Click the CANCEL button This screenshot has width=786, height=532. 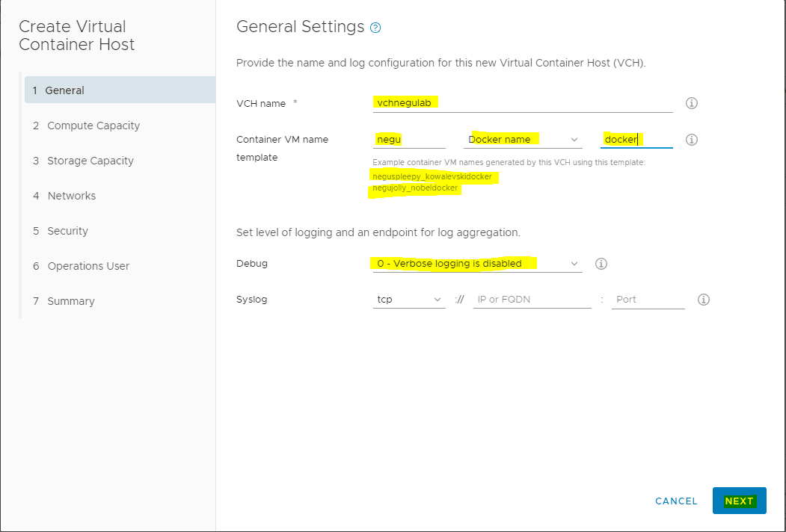(676, 501)
